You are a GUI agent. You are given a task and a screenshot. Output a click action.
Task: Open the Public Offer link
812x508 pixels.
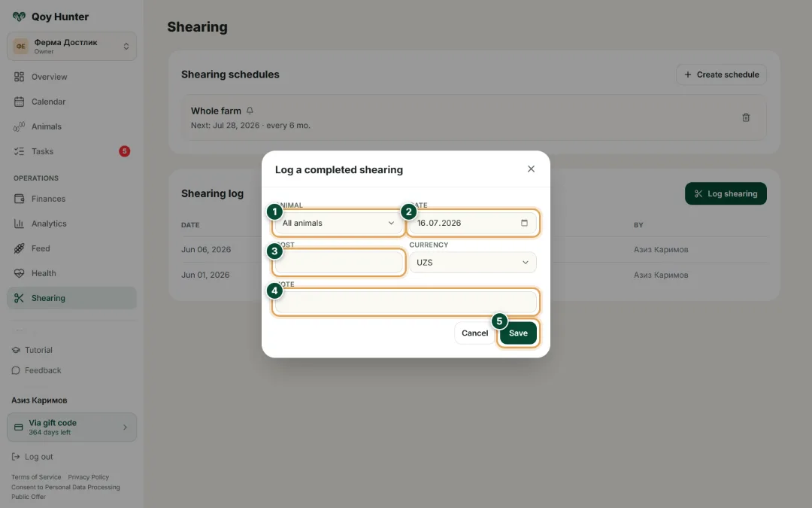point(29,497)
